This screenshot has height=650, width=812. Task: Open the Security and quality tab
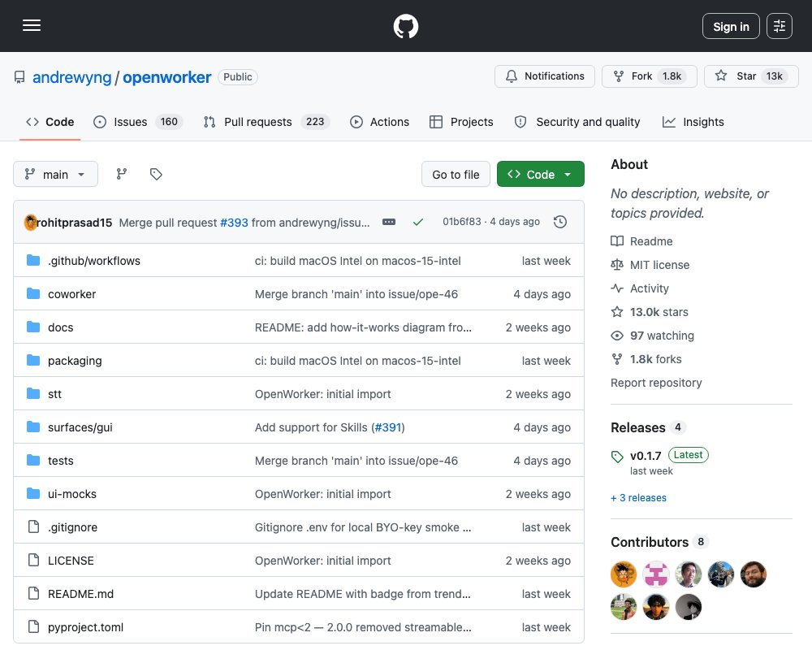[577, 122]
